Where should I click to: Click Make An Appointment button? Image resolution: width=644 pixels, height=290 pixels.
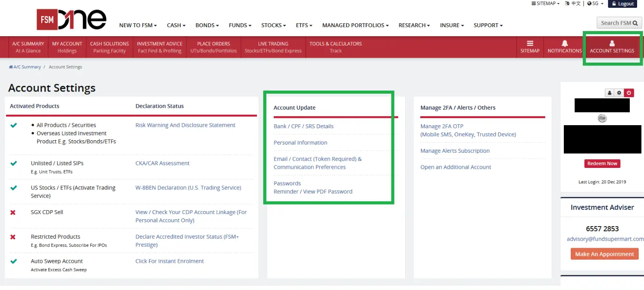(x=604, y=254)
